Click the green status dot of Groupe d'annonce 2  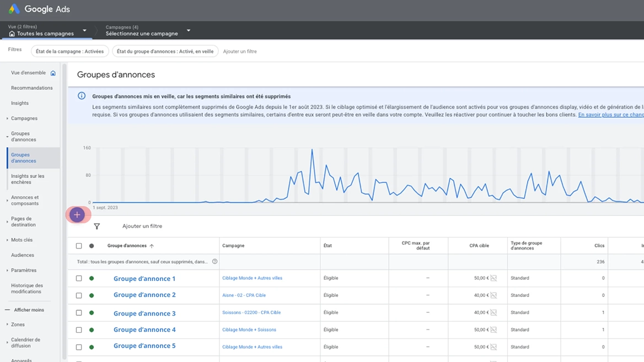click(92, 295)
